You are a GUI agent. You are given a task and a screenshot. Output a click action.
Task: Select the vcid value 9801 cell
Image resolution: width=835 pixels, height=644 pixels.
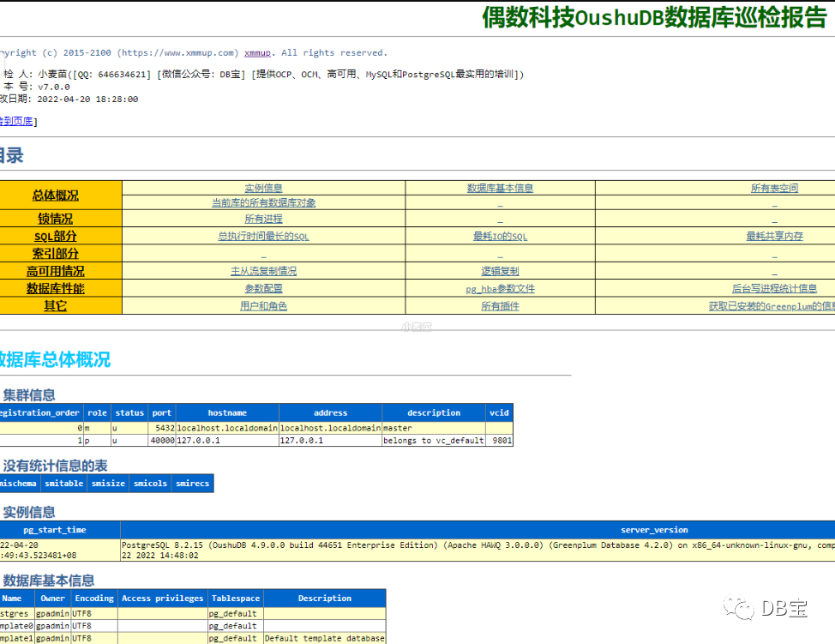499,441
